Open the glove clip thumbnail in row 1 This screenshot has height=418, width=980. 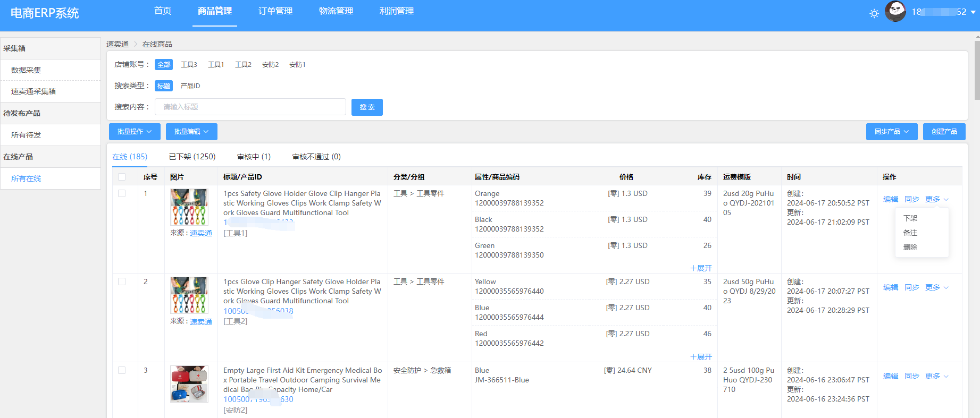pos(189,207)
